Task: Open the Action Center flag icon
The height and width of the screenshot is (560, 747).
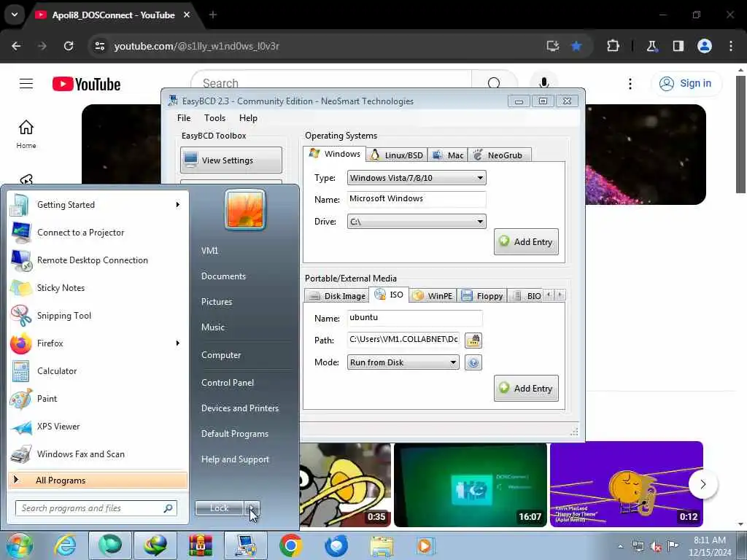Action: tap(673, 545)
